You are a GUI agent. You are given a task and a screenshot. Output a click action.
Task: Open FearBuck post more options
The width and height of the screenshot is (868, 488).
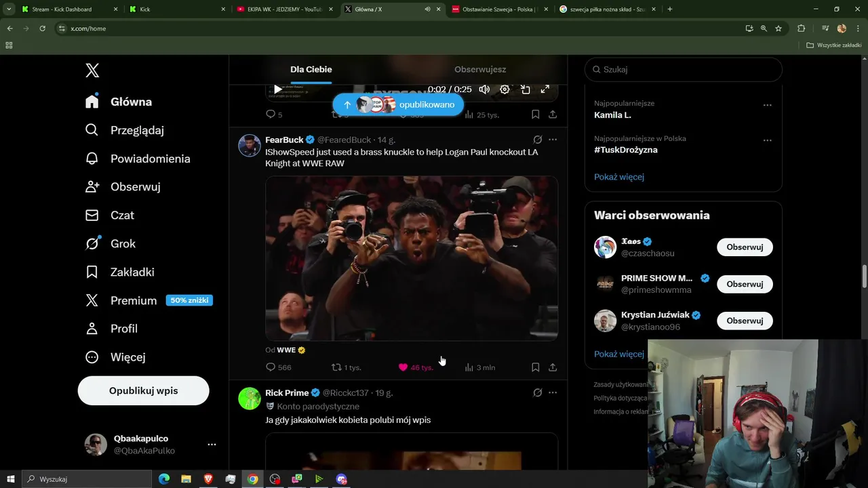click(x=553, y=140)
